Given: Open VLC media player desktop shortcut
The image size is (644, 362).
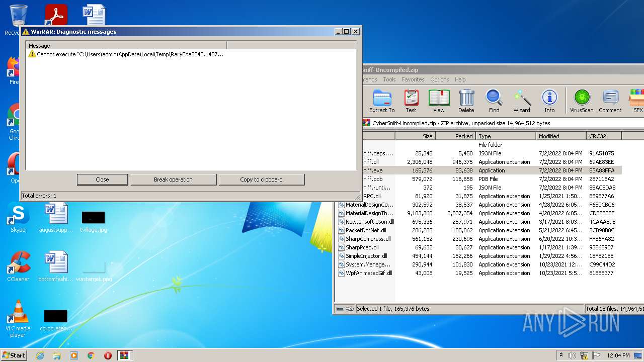Looking at the screenshot, I should (18, 319).
